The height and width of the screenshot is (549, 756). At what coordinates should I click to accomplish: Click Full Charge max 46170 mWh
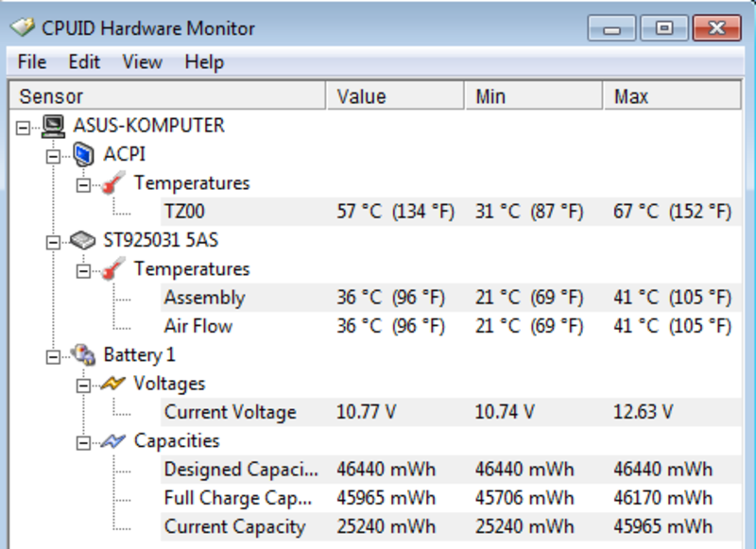point(662,498)
